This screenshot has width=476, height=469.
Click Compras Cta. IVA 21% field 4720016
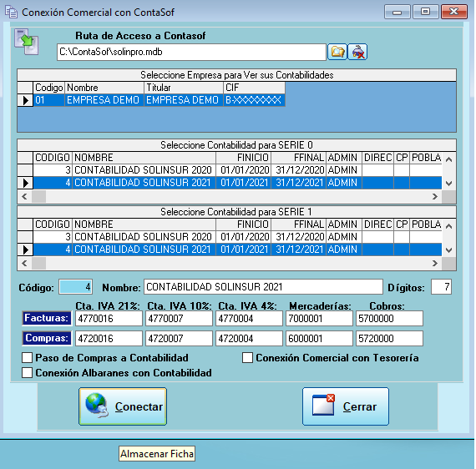[109, 339]
